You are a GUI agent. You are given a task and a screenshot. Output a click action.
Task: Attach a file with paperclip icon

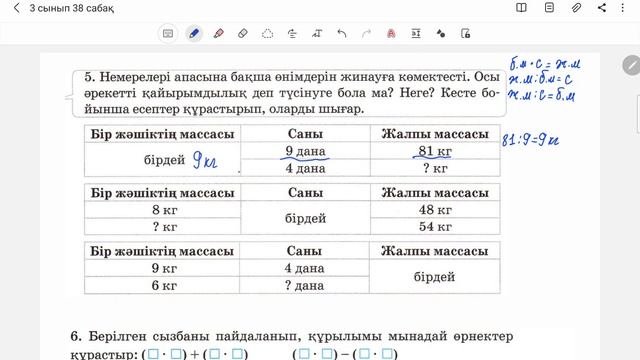pyautogui.click(x=576, y=8)
